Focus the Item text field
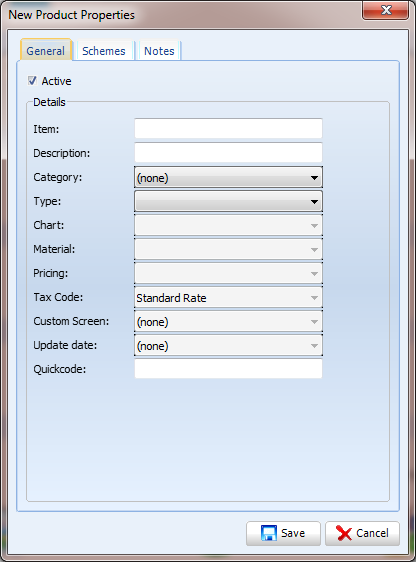This screenshot has width=416, height=562. (228, 128)
